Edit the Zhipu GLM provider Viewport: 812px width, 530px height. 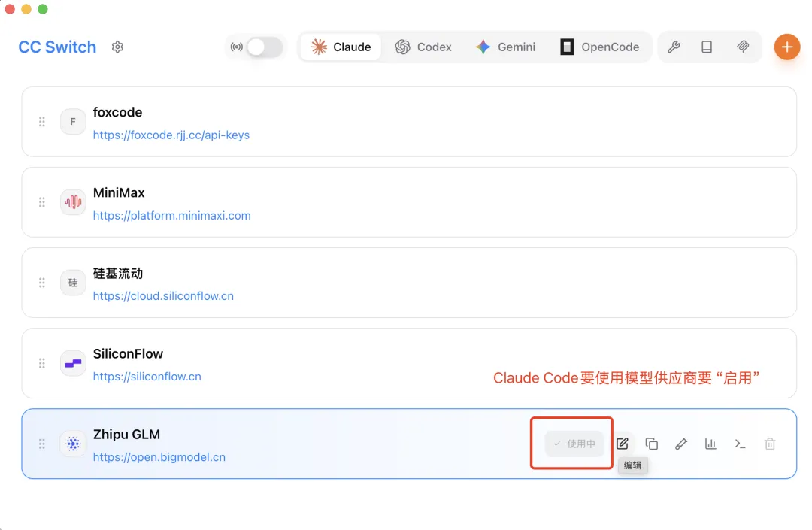623,444
